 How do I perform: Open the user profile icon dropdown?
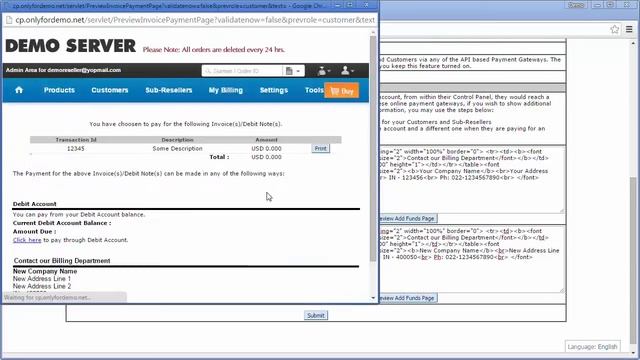[x=347, y=71]
